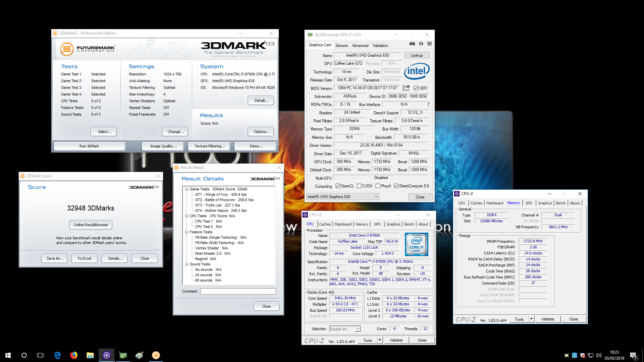Viewport: 644px width, 362px height.
Task: Click the Select button under Tests
Action: 104,132
